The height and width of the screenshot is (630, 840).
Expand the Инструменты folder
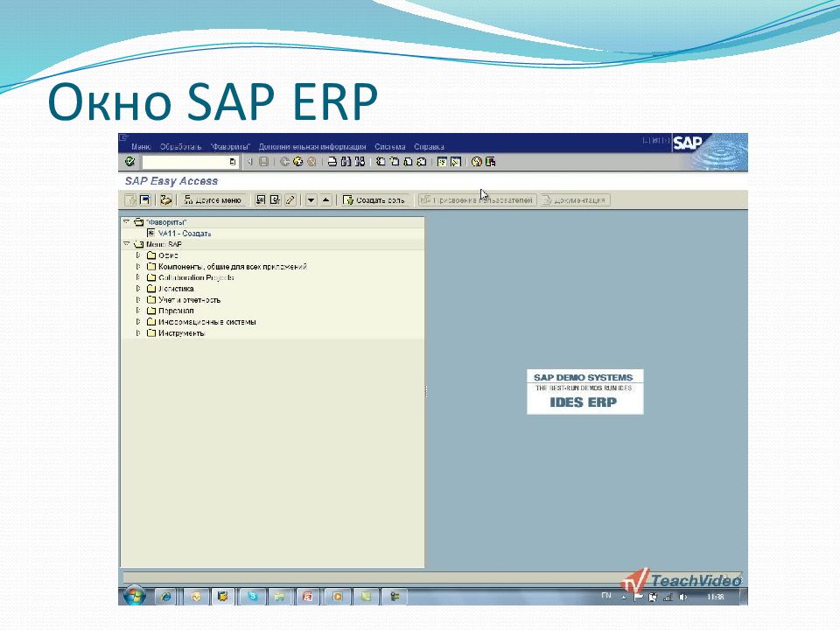click(x=137, y=332)
